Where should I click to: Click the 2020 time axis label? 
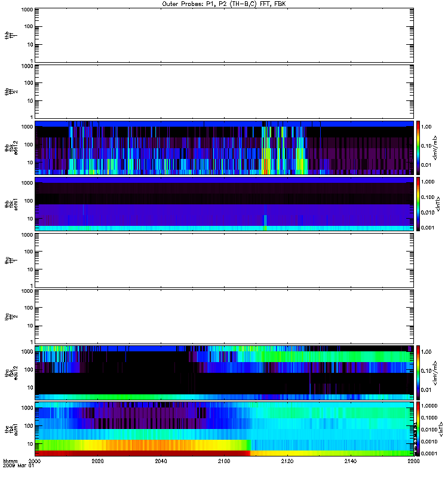pos(97,461)
